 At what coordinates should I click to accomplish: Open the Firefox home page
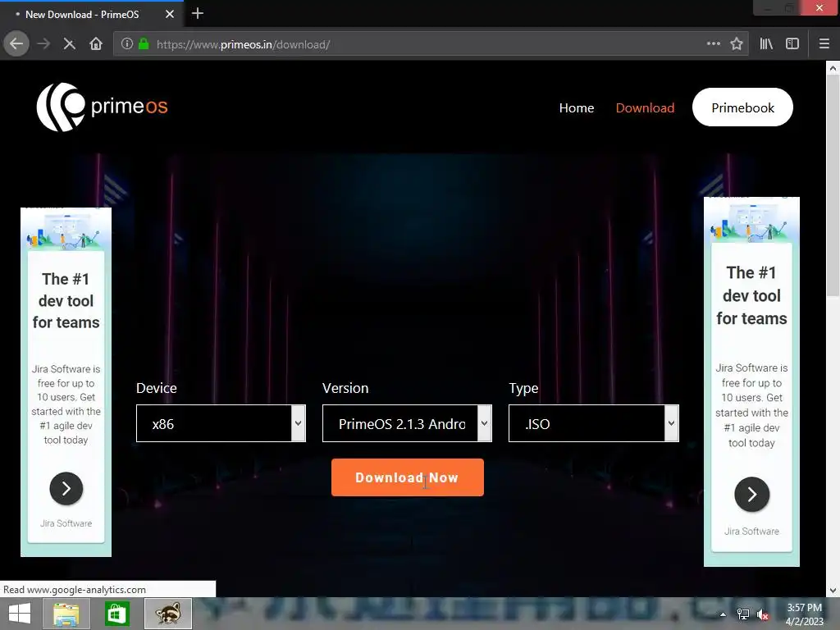coord(96,44)
